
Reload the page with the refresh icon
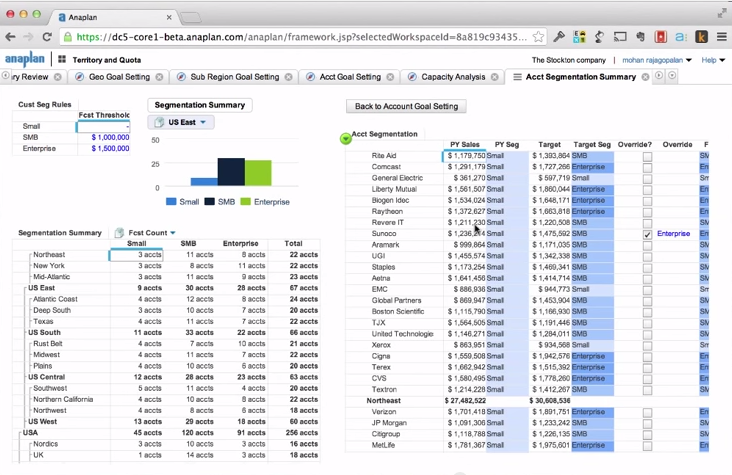coord(47,37)
